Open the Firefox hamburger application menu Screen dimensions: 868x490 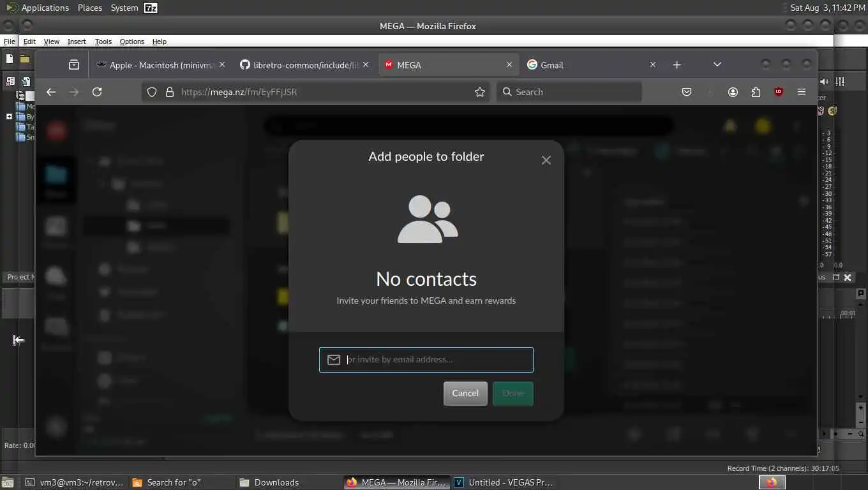802,92
